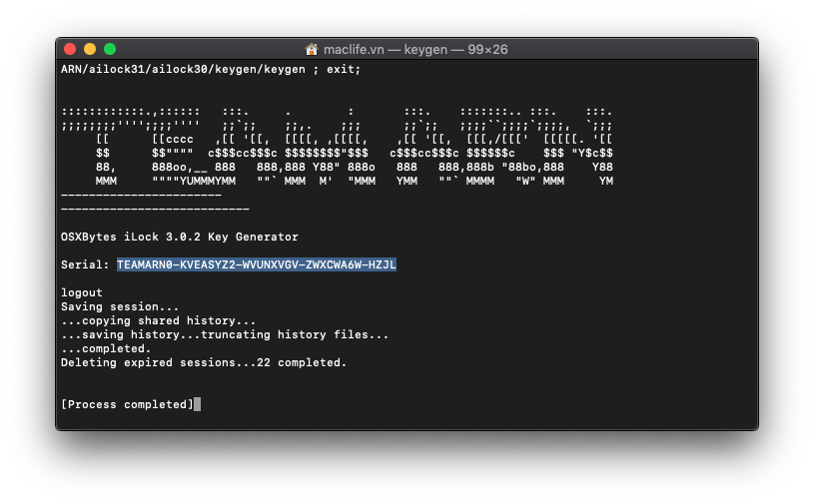814x504 pixels.
Task: Click the 'logout' line in the output
Action: click(x=82, y=292)
